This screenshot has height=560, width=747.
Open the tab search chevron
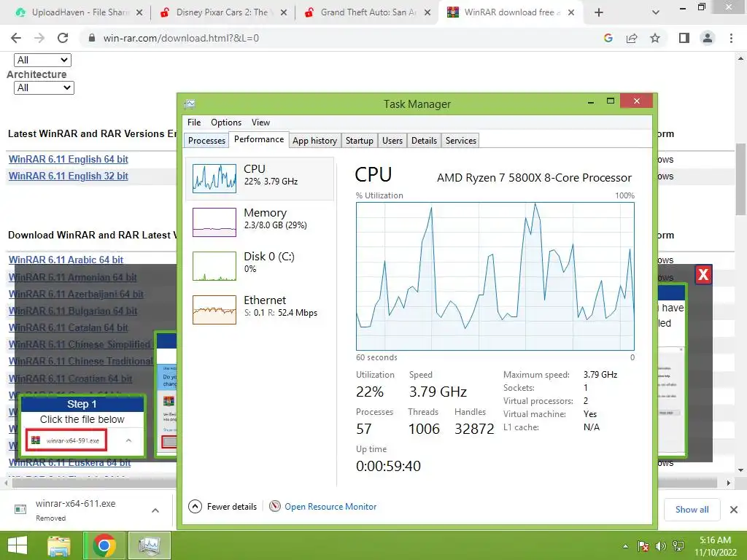(x=656, y=12)
